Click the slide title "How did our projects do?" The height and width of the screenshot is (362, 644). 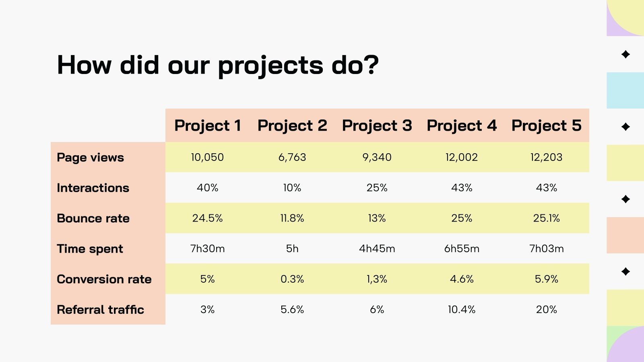218,65
